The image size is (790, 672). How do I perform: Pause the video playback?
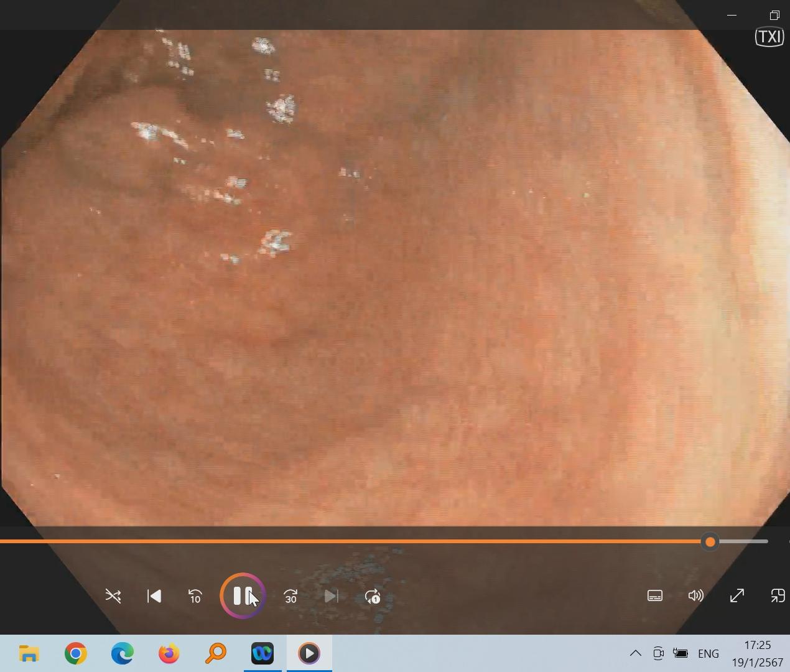click(x=243, y=596)
